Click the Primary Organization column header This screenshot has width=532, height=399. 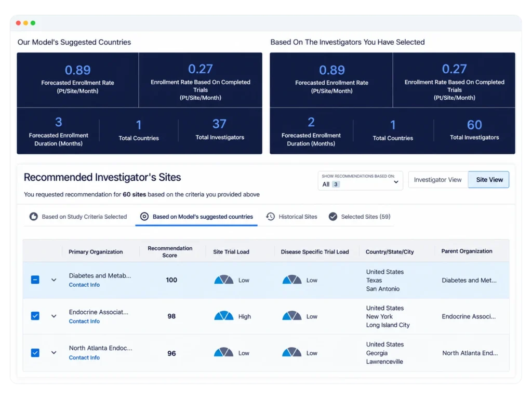click(96, 252)
